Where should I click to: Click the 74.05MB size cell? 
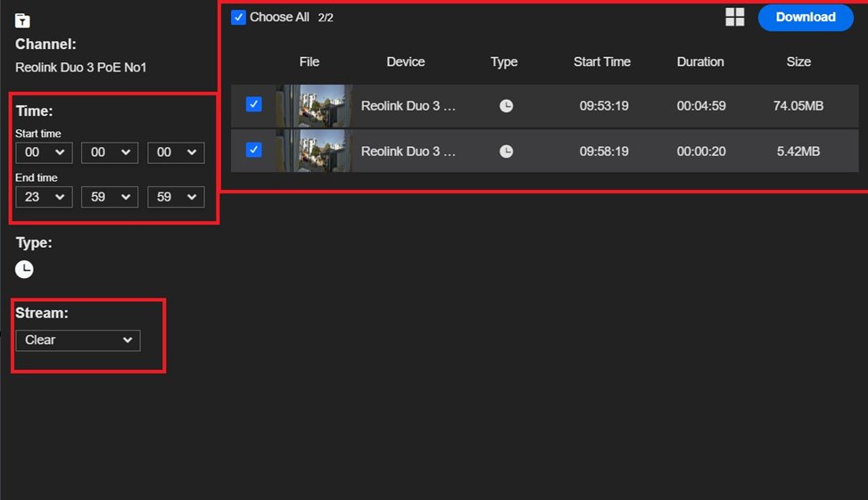[798, 106]
